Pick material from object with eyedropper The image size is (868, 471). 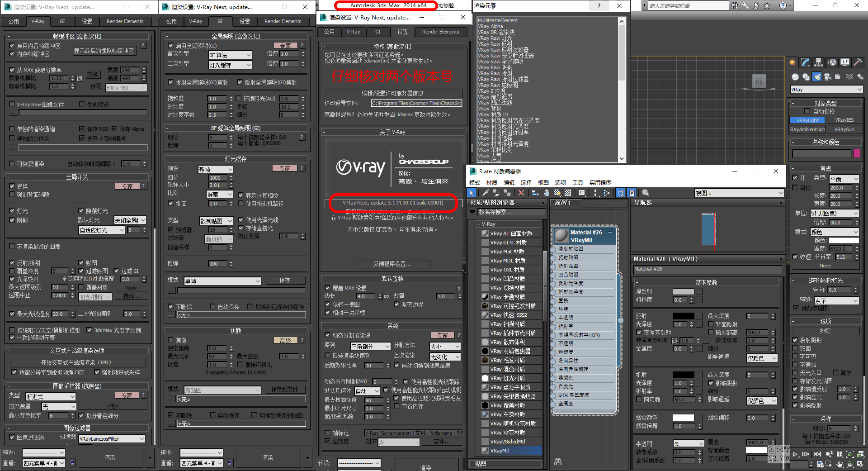pyautogui.click(x=486, y=193)
